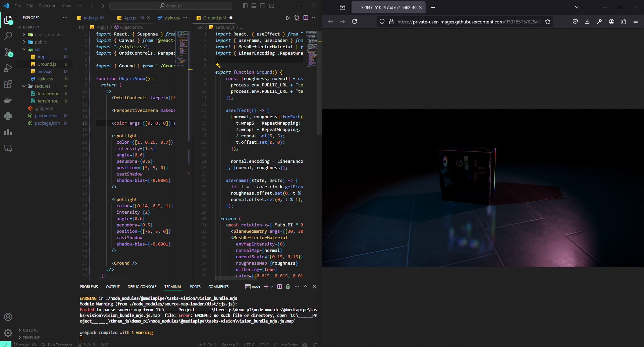The height and width of the screenshot is (347, 644).
Task: Split the editor to the right
Action: pyautogui.click(x=306, y=18)
